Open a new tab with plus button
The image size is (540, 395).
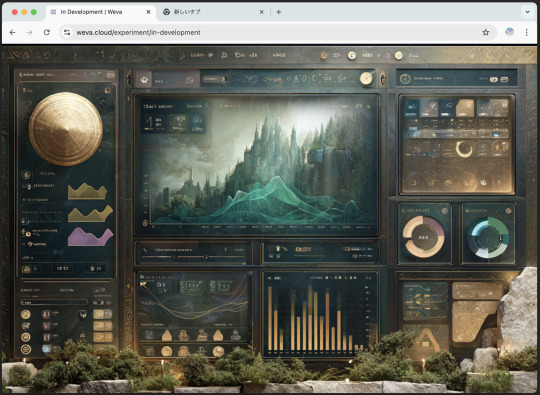[x=279, y=12]
